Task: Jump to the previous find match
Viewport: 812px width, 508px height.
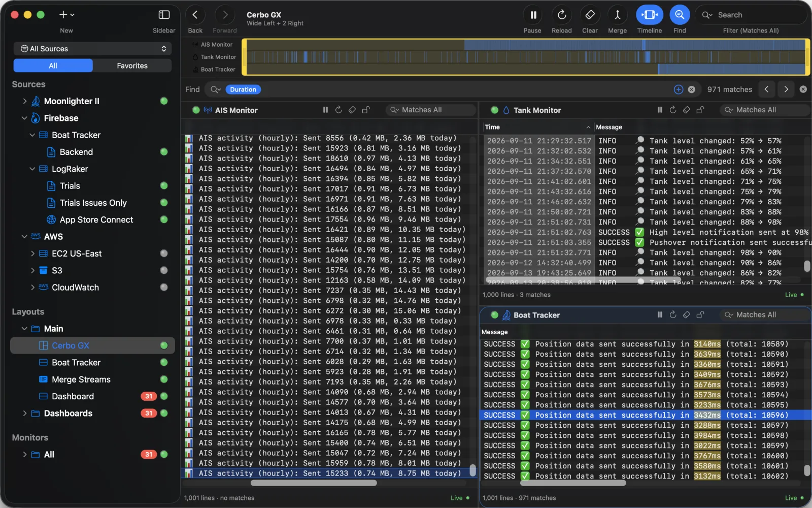Action: coord(767,89)
